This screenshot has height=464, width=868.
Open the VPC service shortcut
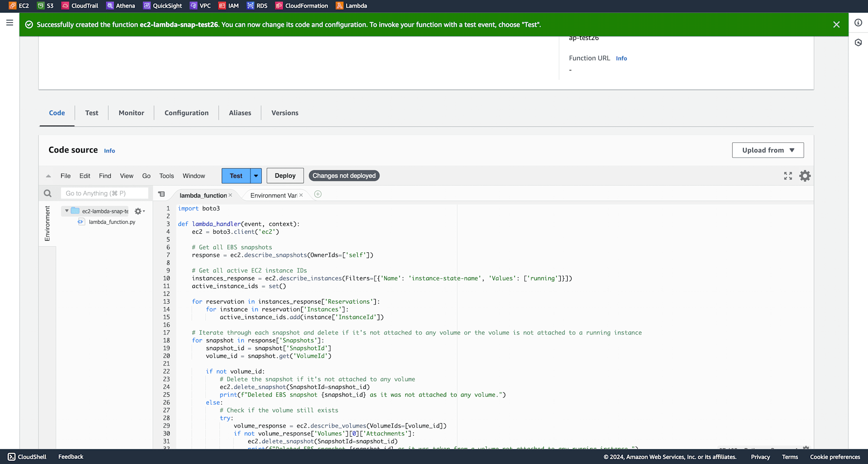pyautogui.click(x=201, y=6)
